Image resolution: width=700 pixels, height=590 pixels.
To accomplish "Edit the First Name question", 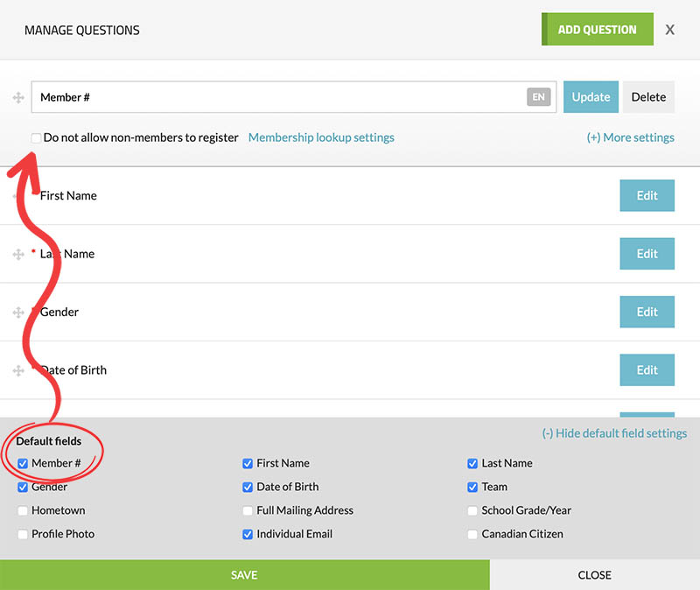I will pyautogui.click(x=647, y=196).
